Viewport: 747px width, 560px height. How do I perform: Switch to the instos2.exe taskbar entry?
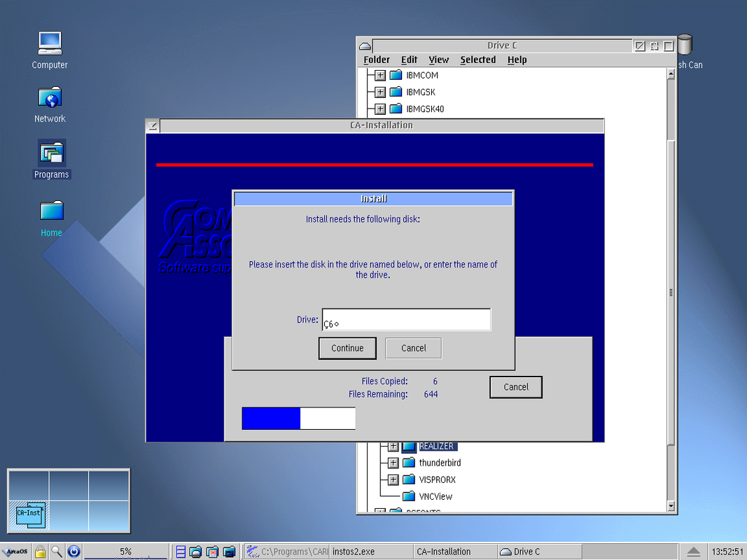pos(371,552)
